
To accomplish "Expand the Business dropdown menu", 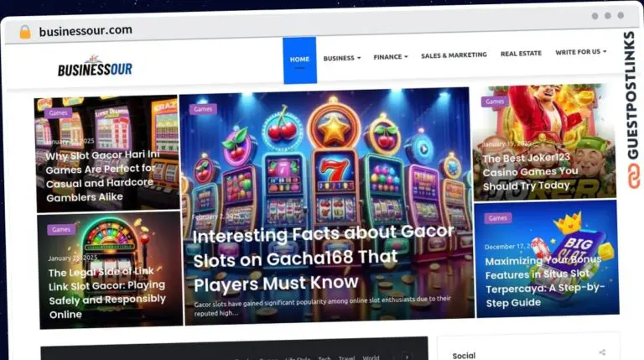I will pos(342,58).
